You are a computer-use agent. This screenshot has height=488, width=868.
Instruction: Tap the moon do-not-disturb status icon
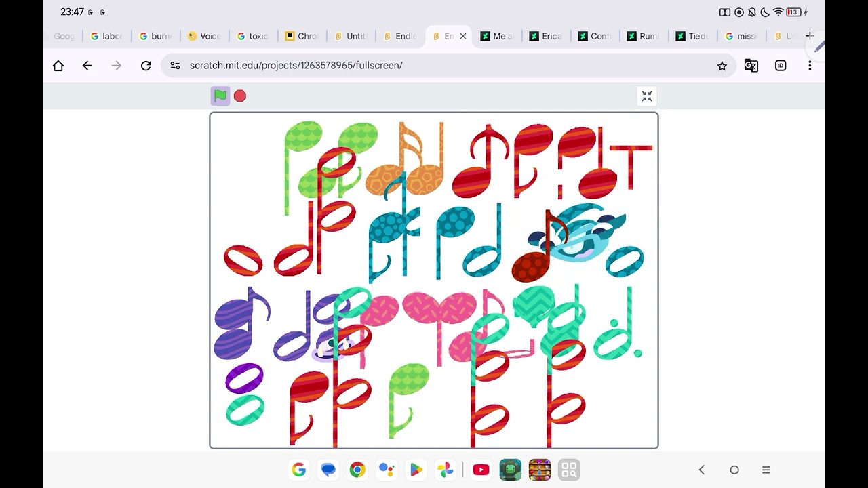[x=765, y=12]
